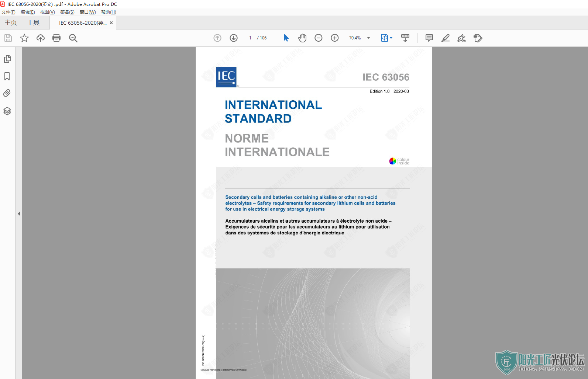The height and width of the screenshot is (379, 588).
Task: Click the 70.4% zoom value field
Action: 355,38
